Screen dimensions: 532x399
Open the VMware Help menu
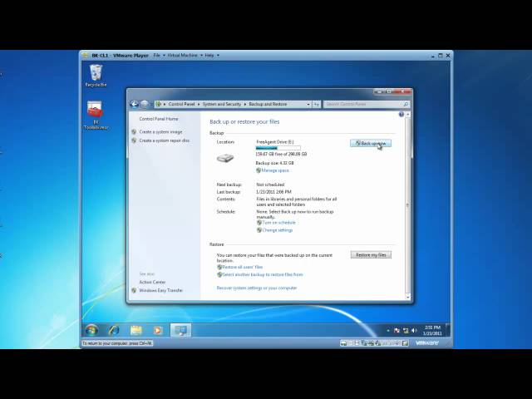[x=209, y=55]
